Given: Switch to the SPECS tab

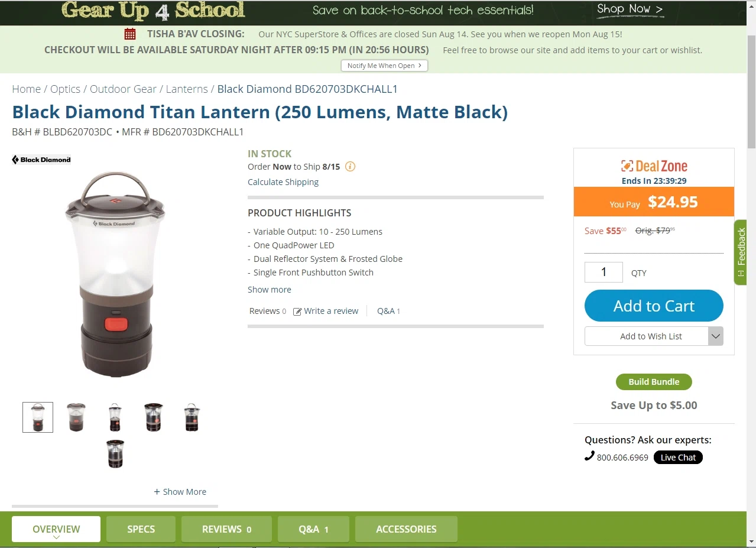Looking at the screenshot, I should point(141,529).
